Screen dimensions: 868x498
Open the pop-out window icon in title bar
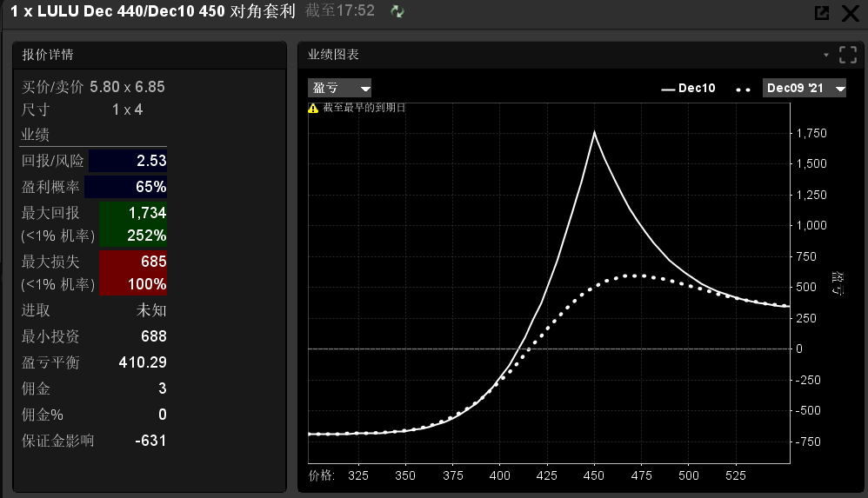coord(822,13)
